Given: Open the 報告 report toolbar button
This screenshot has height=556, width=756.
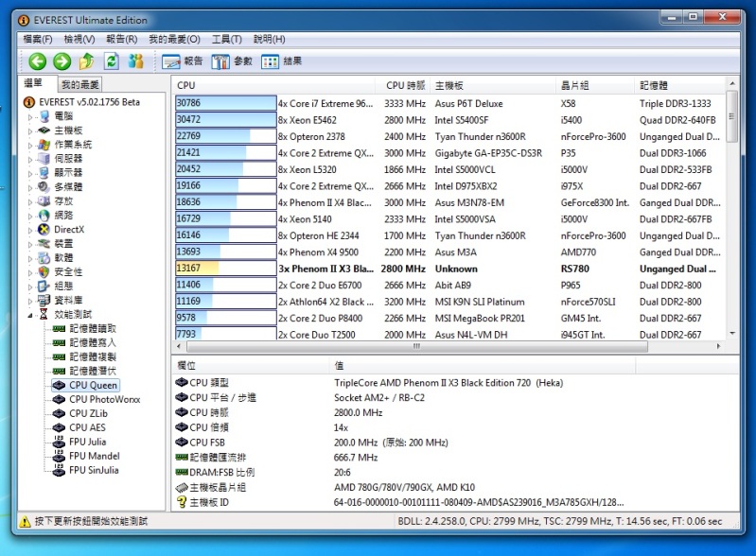Looking at the screenshot, I should pos(183,61).
